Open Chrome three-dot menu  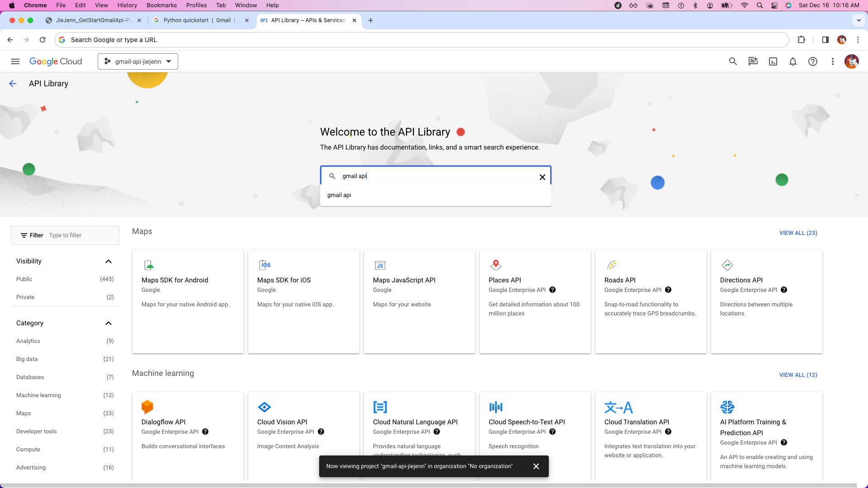858,40
